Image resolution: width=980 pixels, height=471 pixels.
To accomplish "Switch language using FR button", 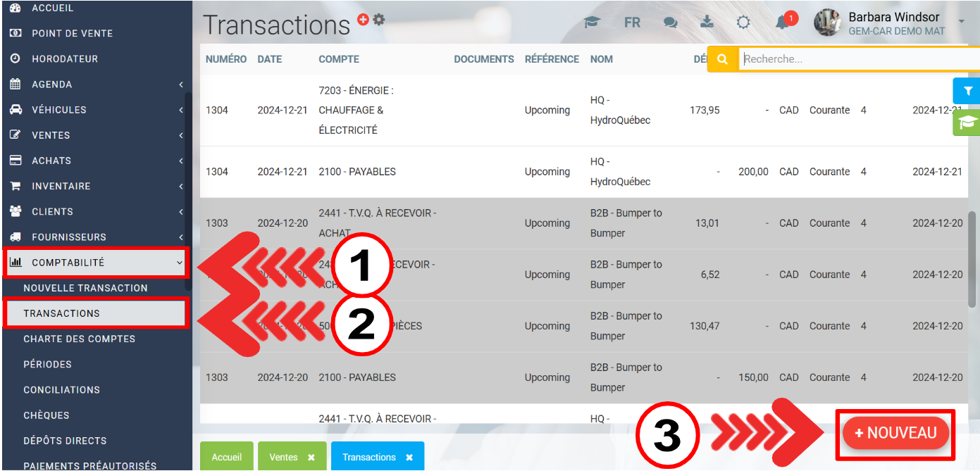I will click(x=632, y=23).
